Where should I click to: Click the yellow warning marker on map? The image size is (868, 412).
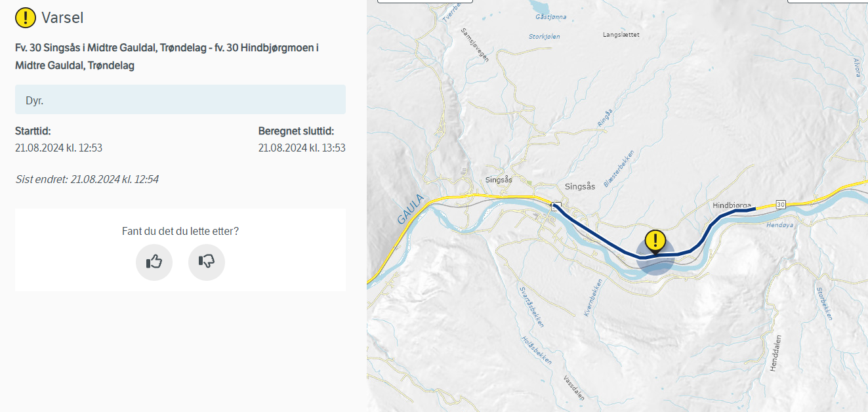[655, 241]
